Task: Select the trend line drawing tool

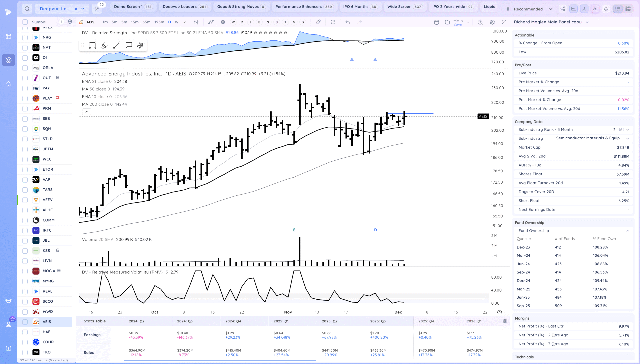Action: [117, 45]
